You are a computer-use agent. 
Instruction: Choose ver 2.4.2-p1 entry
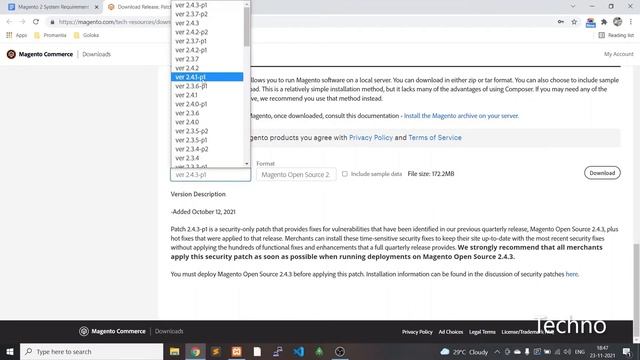click(x=207, y=50)
